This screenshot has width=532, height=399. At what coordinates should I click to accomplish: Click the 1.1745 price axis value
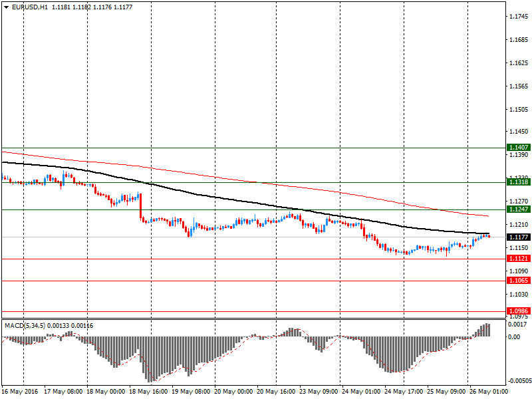pyautogui.click(x=519, y=16)
